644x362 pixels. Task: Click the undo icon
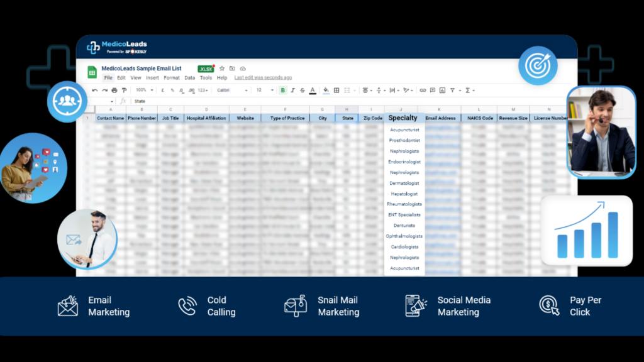pos(94,90)
